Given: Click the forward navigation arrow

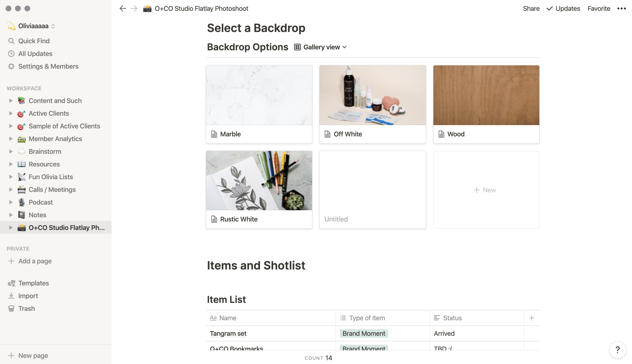Looking at the screenshot, I should (x=134, y=9).
